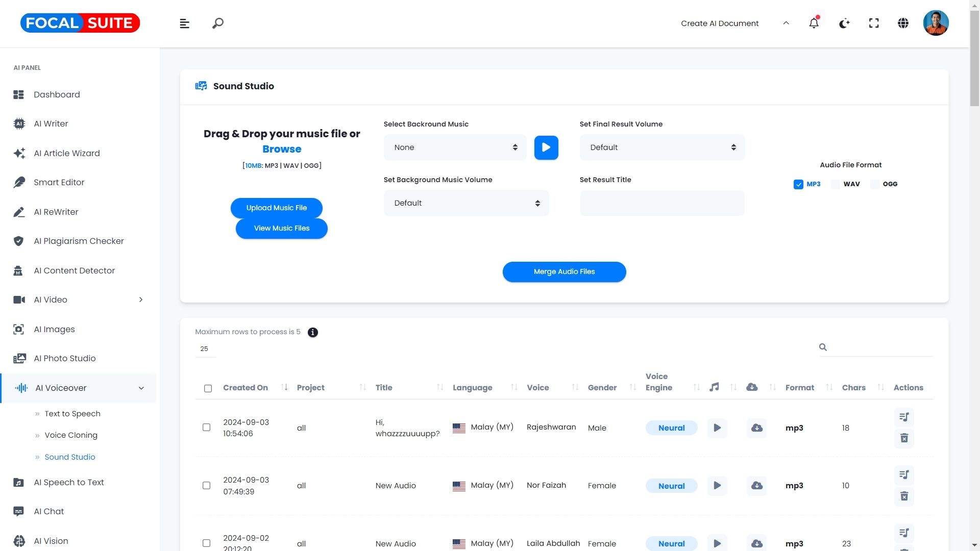
Task: Click the Merge Audio Files button
Action: 564,271
